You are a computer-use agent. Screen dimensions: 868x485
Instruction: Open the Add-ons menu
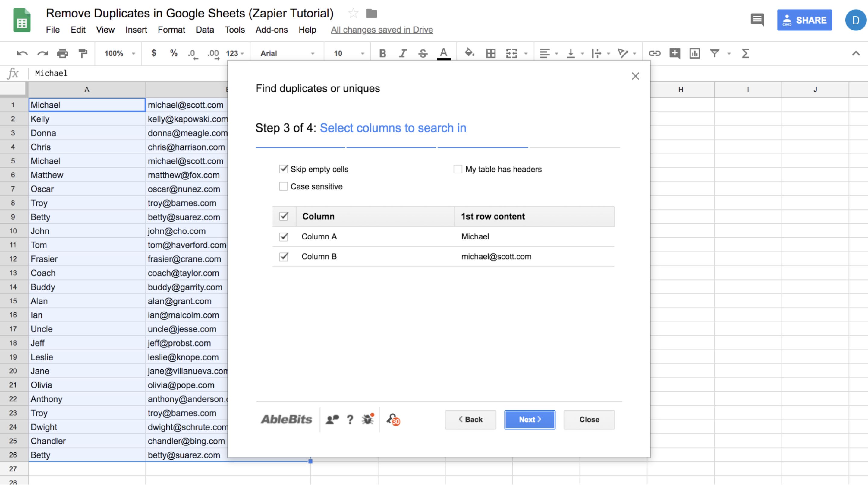[x=271, y=29]
